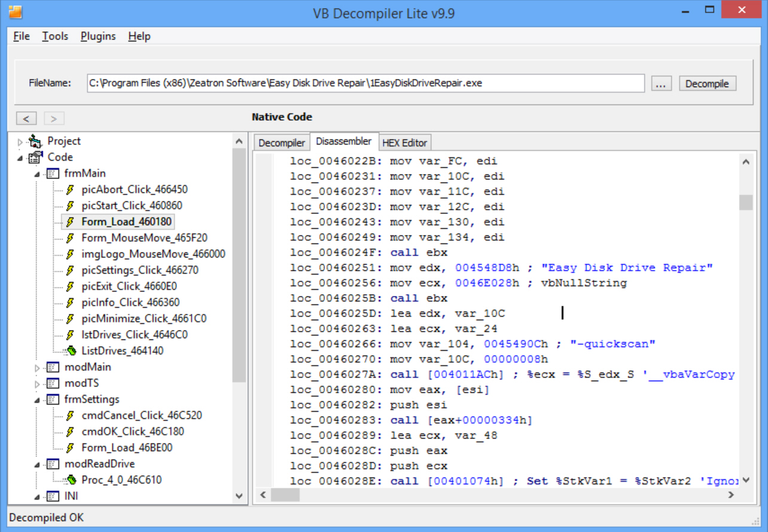Click the Project node icon

point(36,142)
